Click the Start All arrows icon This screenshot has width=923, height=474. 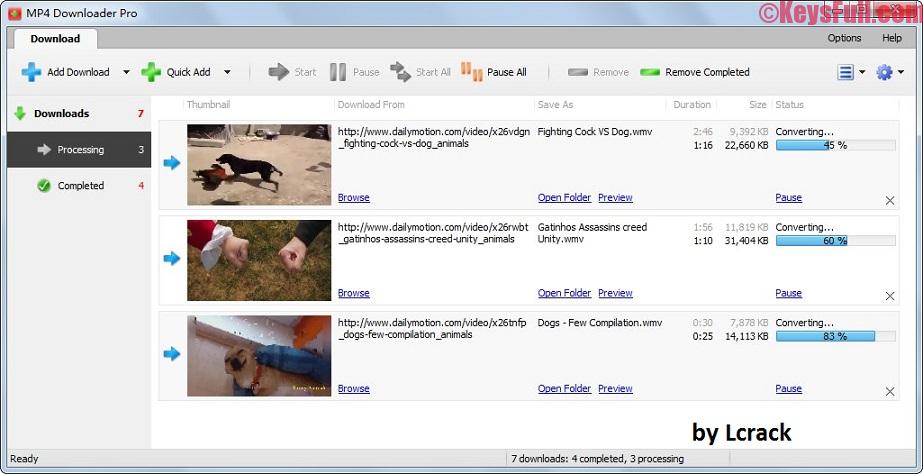[400, 72]
